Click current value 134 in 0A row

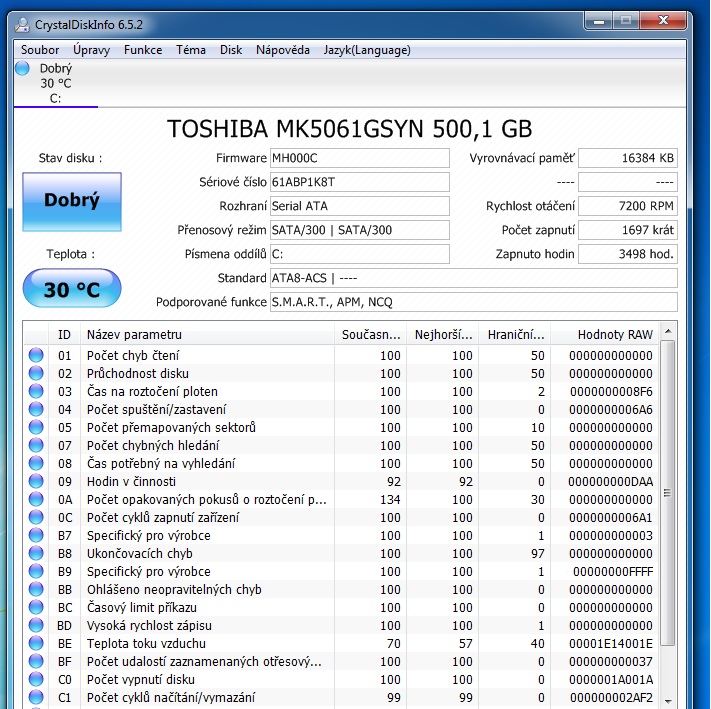[390, 499]
